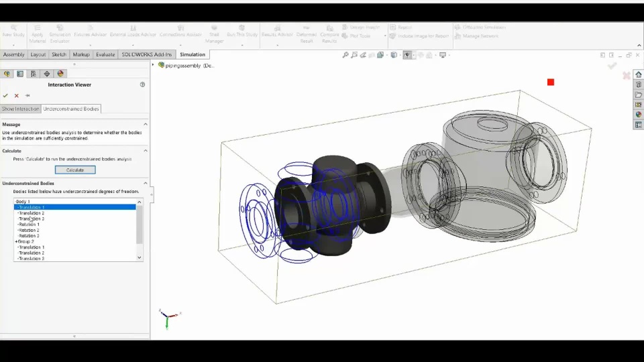This screenshot has height=362, width=644.
Task: Open the Hide/Show Items dropdown arrow
Action: click(414, 55)
